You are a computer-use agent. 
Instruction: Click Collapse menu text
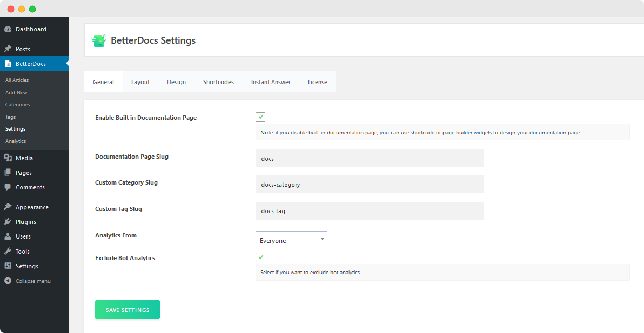click(x=33, y=281)
